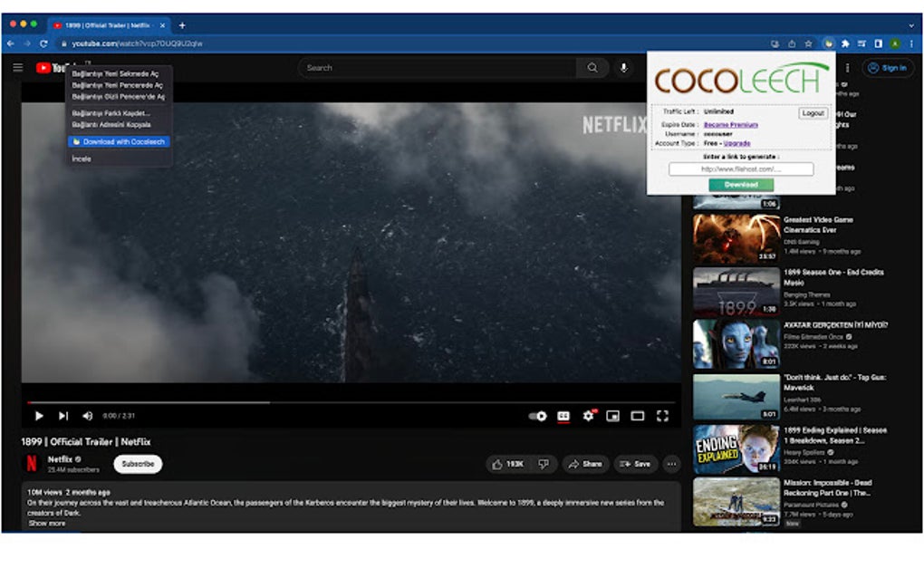Click the search magnifier button
The image size is (924, 578).
point(592,68)
